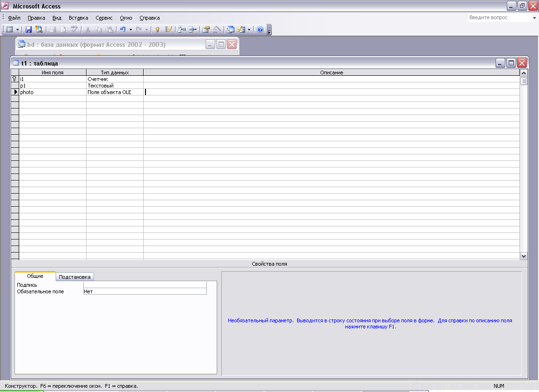Screen dimensions: 539x392
Task: Click the Microsoft Access Help icon
Action: [x=260, y=29]
